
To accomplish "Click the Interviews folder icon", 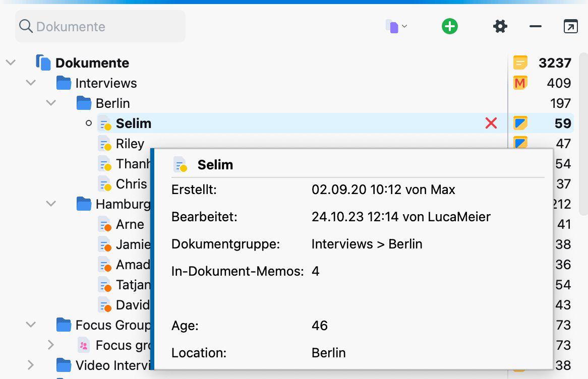I will [64, 83].
